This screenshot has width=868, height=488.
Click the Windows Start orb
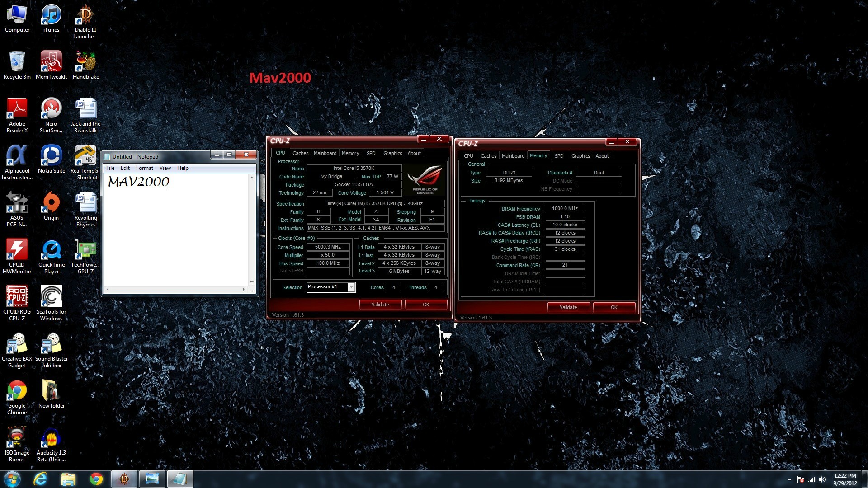click(x=12, y=479)
